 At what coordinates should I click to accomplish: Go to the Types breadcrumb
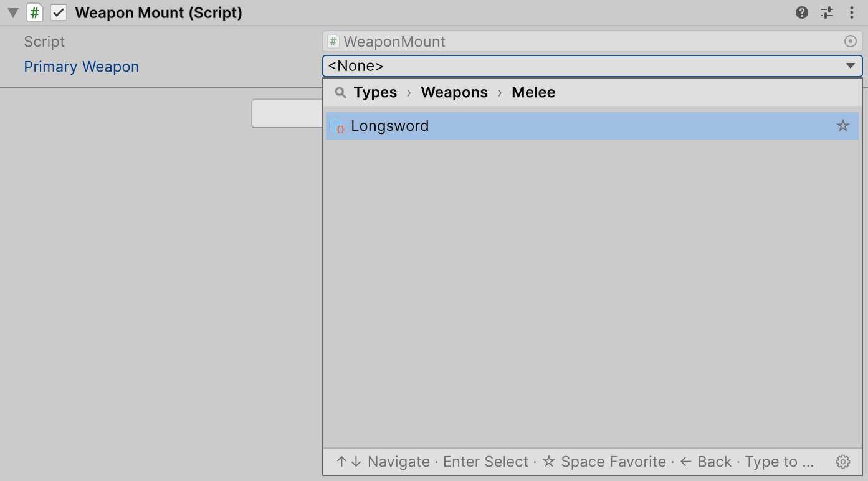pos(375,92)
